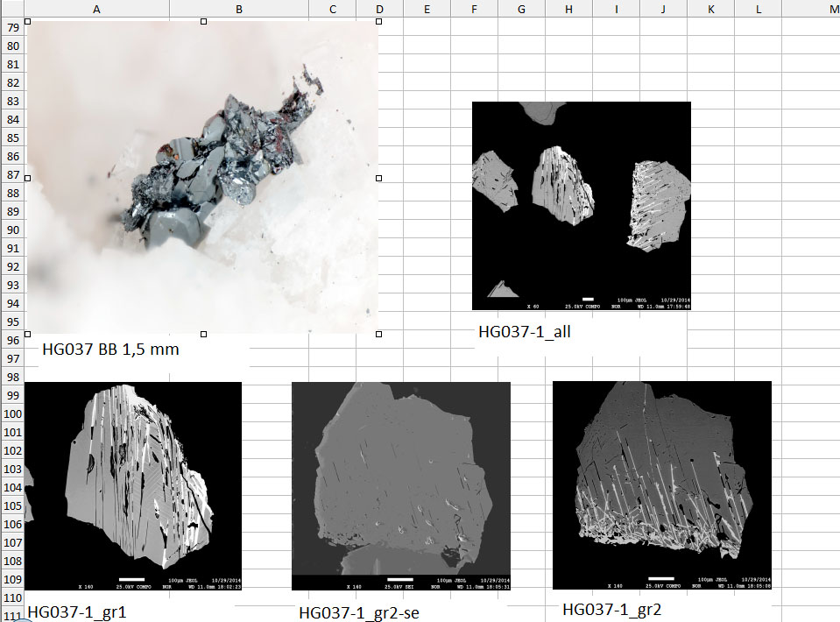The image size is (840, 622).
Task: Click top-left resize handle of mineral photo
Action: (28, 21)
